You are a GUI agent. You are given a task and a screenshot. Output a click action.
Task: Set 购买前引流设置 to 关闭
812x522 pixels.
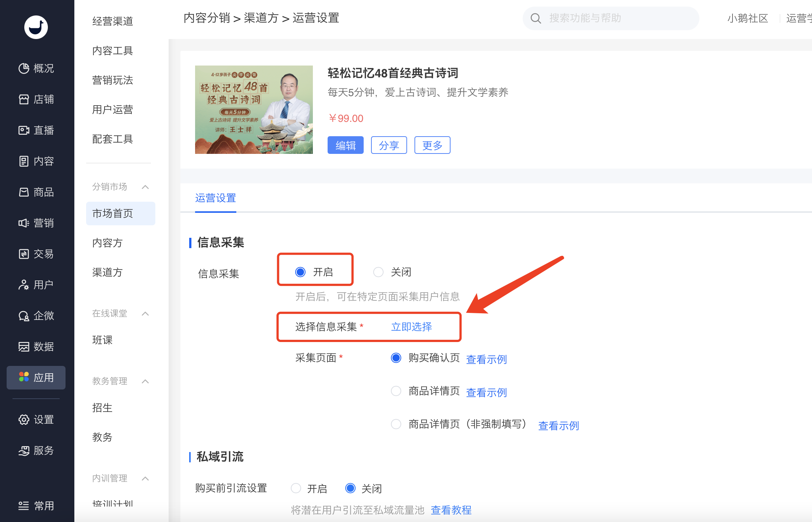pyautogui.click(x=350, y=488)
